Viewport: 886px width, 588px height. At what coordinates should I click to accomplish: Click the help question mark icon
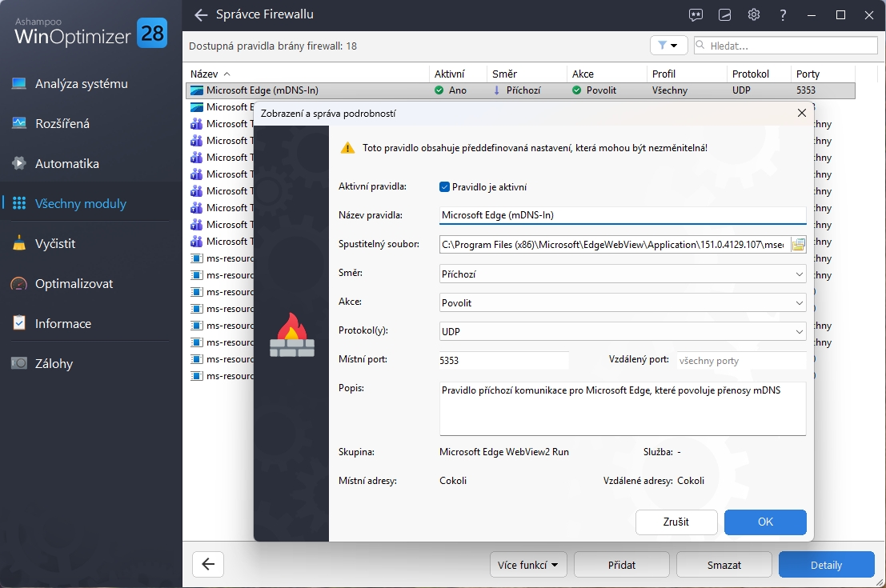[x=783, y=15]
